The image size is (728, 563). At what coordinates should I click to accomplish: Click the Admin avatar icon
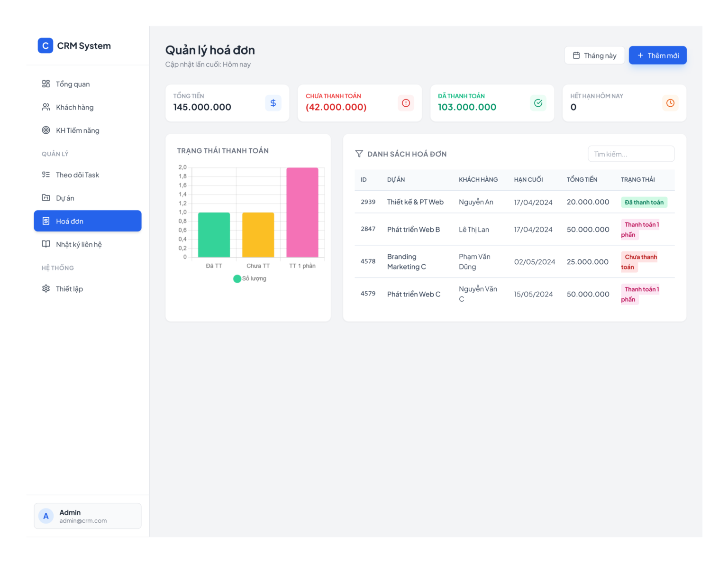pos(46,516)
